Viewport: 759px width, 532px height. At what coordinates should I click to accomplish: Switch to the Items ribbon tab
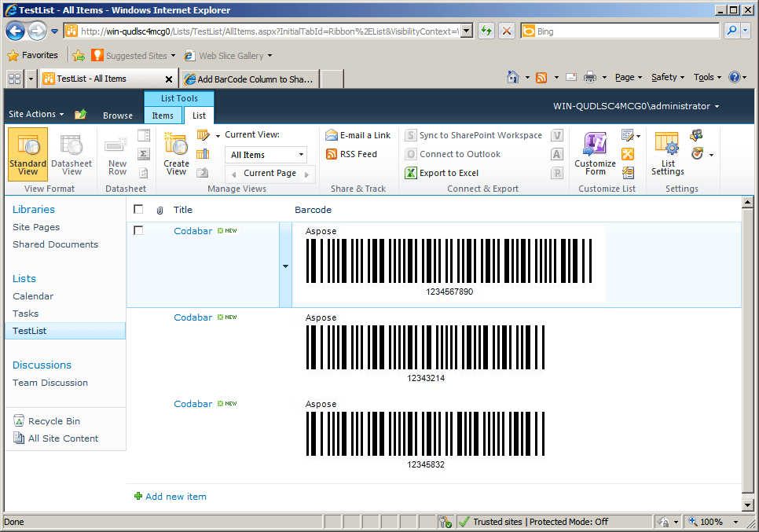click(163, 116)
